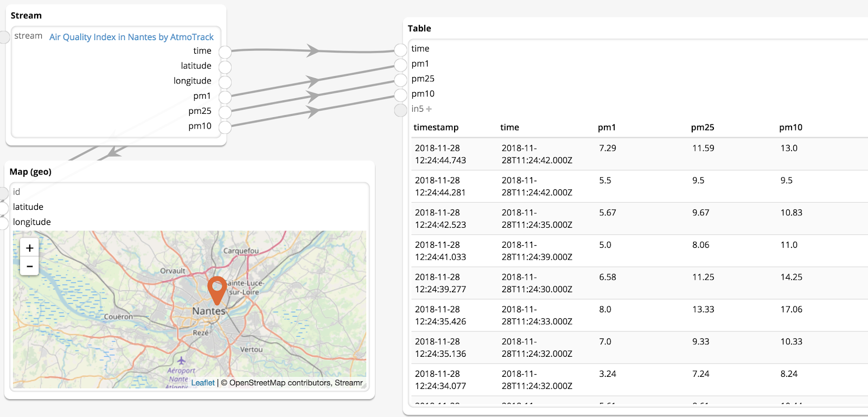Click pm10 value 17.06
868x417 pixels.
coord(791,309)
